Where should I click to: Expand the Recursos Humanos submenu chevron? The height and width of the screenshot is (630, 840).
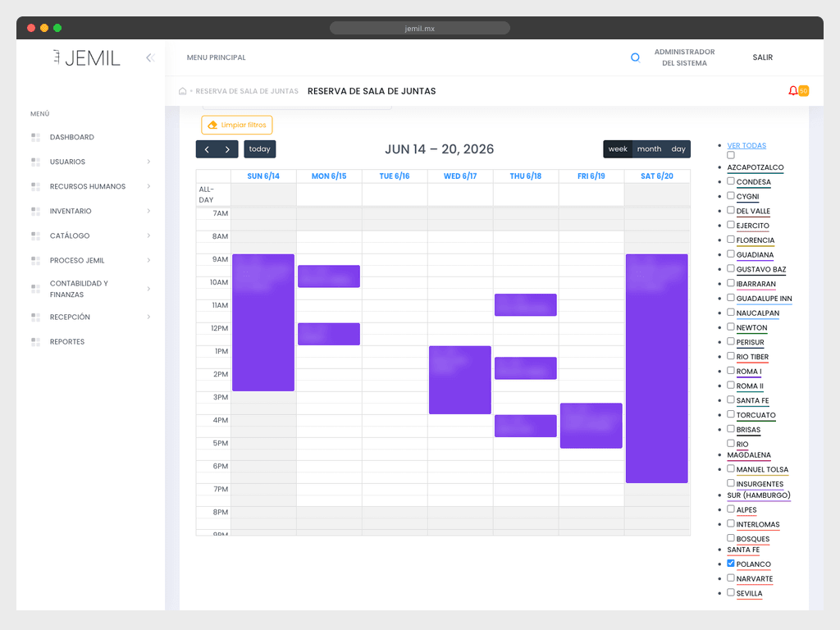click(x=149, y=186)
